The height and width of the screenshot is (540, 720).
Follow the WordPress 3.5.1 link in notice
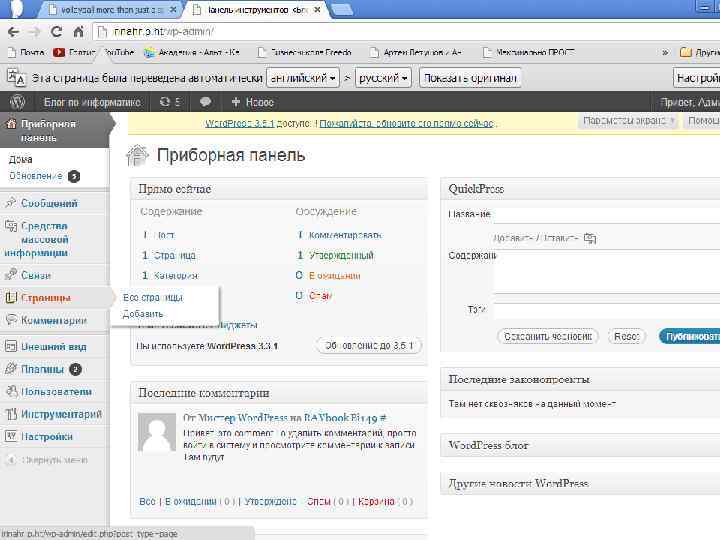click(x=240, y=123)
